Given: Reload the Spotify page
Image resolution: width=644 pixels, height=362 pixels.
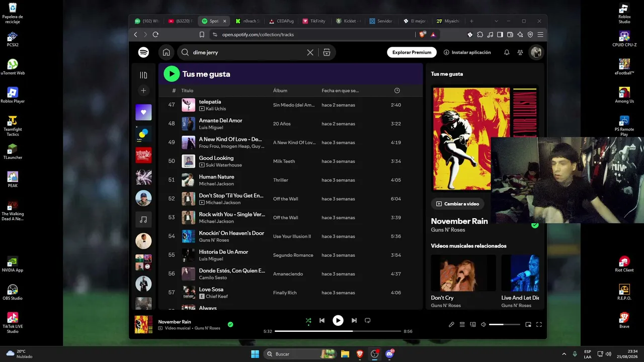Looking at the screenshot, I should tap(155, 35).
